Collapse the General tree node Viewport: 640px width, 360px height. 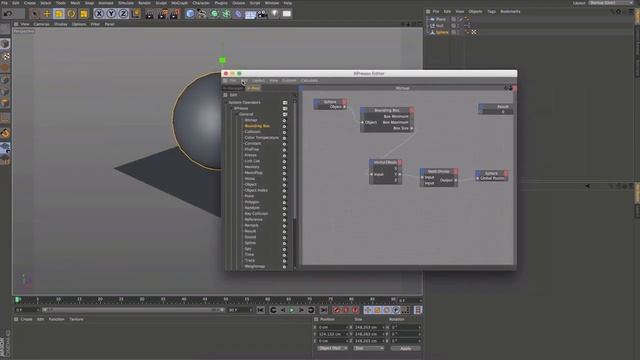click(237, 114)
